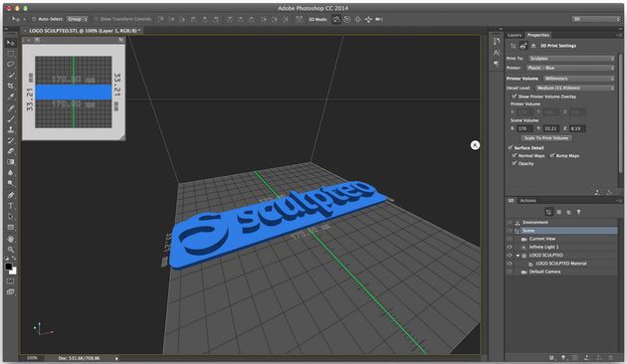This screenshot has height=364, width=627.
Task: Toggle Quick Mask mode
Action: 11,281
